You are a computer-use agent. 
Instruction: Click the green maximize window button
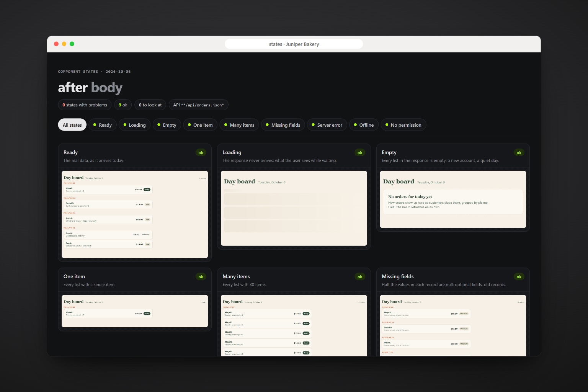point(72,44)
